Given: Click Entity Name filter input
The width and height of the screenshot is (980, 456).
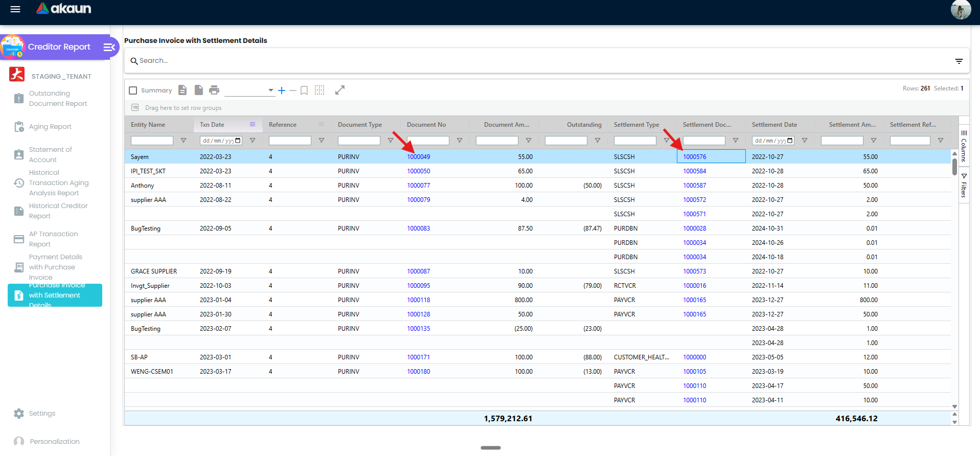Looking at the screenshot, I should 152,141.
